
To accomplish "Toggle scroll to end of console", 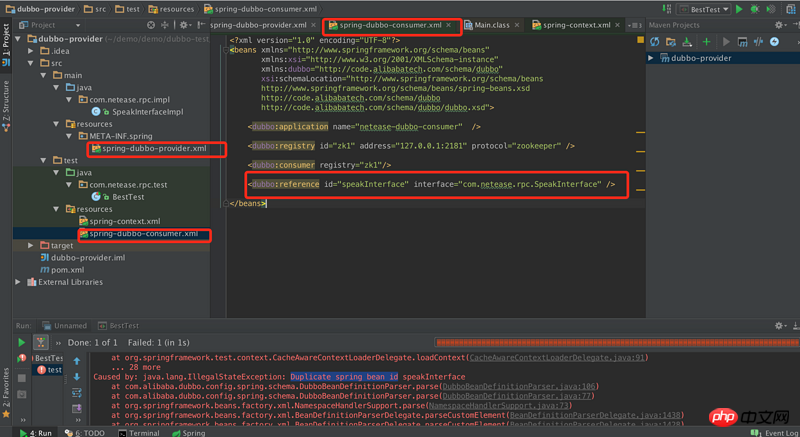I will (x=77, y=408).
